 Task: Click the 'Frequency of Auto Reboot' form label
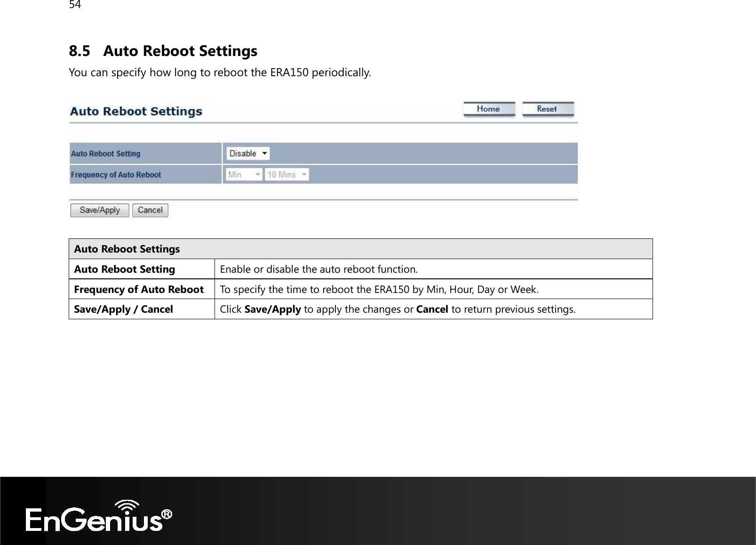[x=116, y=175]
